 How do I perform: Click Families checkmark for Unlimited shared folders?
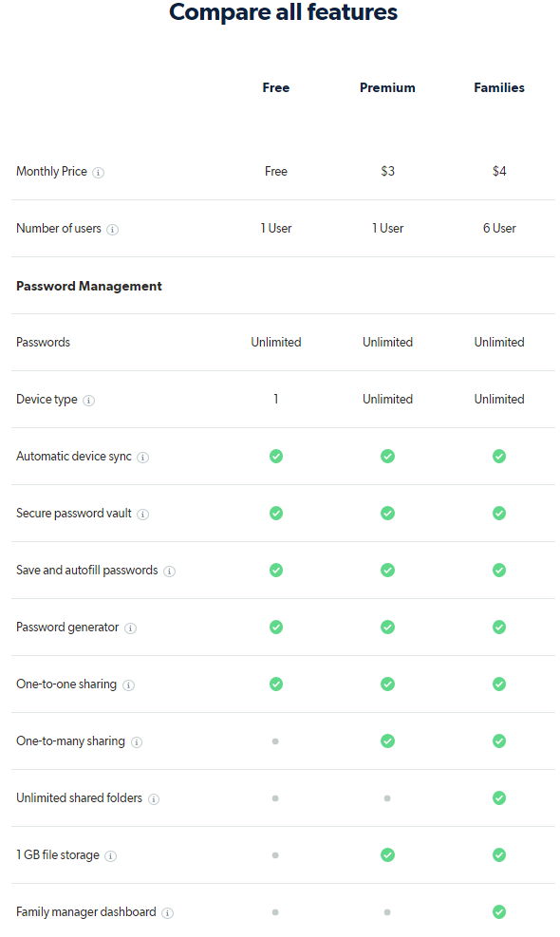[499, 797]
